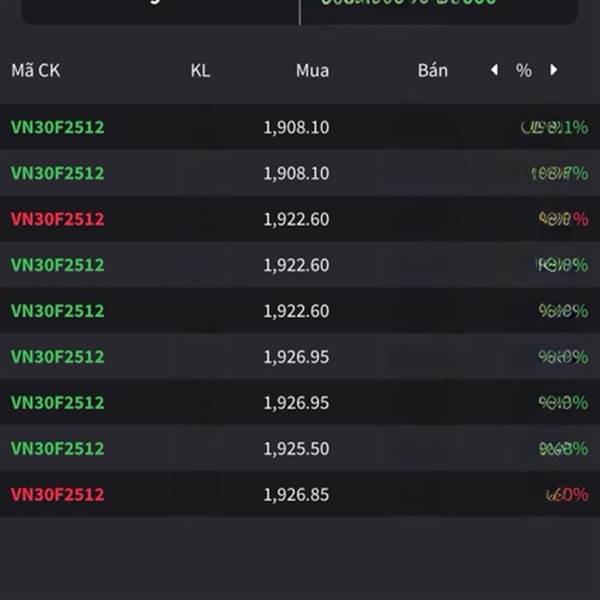This screenshot has height=600, width=600.
Task: Click the right arrow beside the % column
Action: point(553,70)
